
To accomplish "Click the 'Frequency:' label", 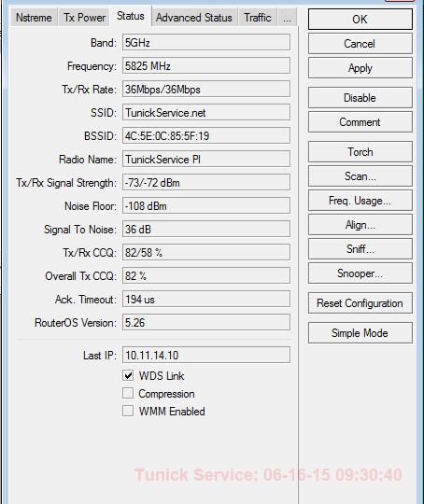I will pos(92,66).
